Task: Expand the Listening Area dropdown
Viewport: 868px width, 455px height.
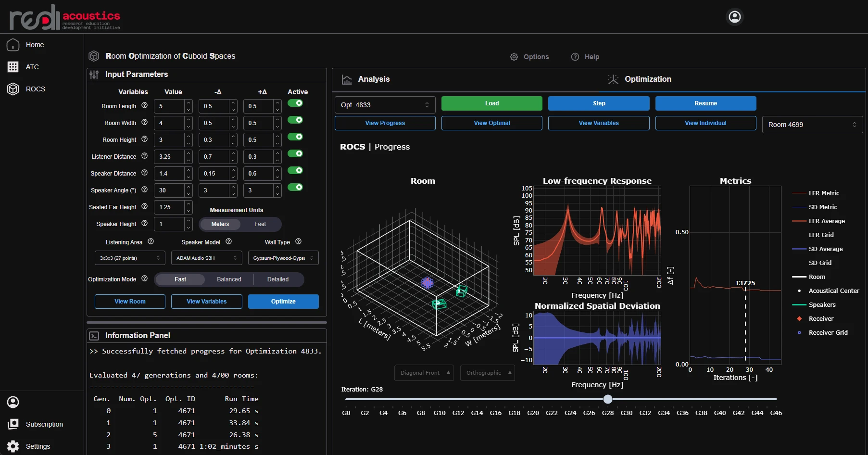Action: tap(130, 258)
